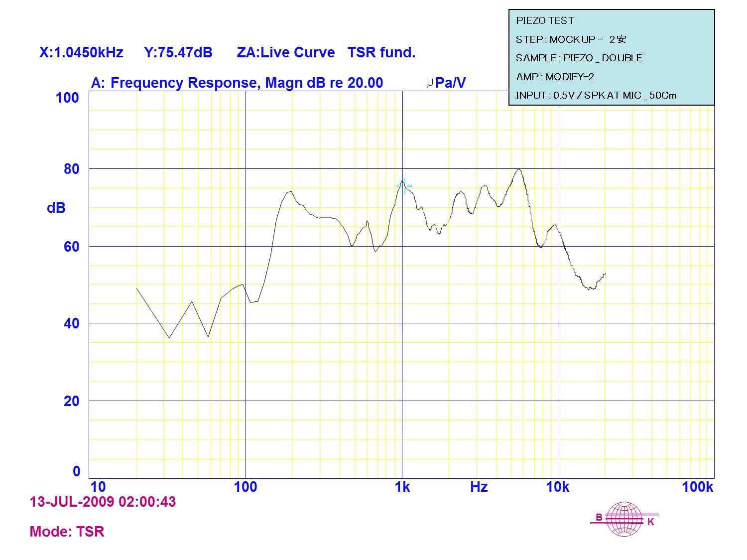This screenshot has height=560, width=747.
Task: Click the AMP : MODIFY-2 line
Action: click(x=555, y=77)
